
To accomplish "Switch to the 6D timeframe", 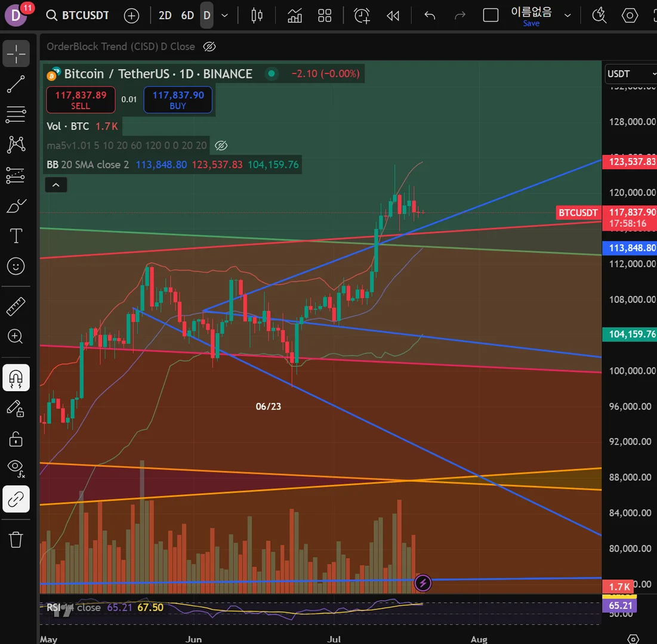I will 187,16.
